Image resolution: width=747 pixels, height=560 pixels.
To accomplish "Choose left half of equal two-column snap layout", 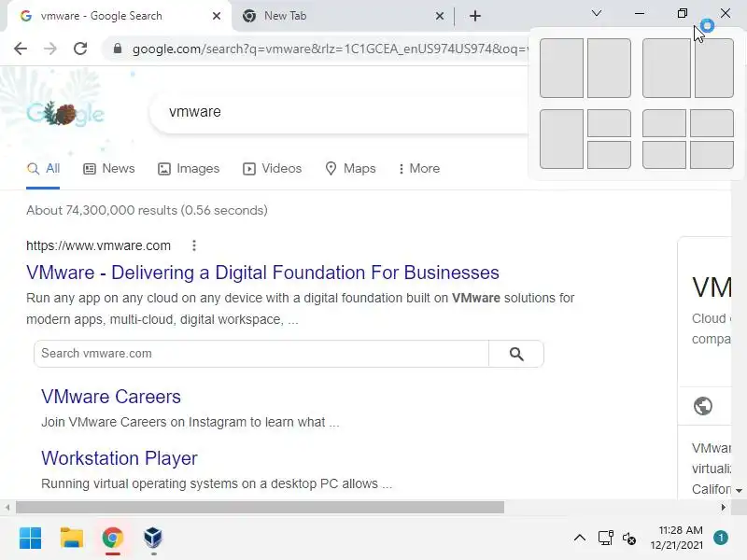I will (x=562, y=68).
